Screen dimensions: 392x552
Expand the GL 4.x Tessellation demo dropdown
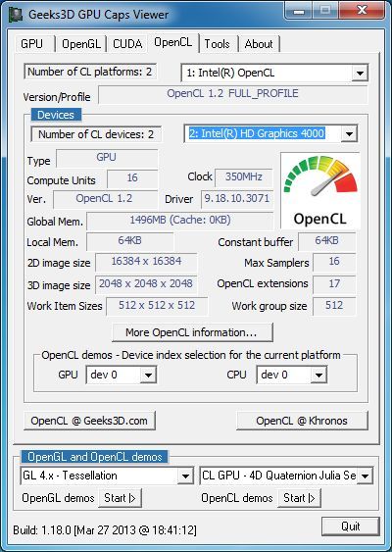tap(185, 477)
